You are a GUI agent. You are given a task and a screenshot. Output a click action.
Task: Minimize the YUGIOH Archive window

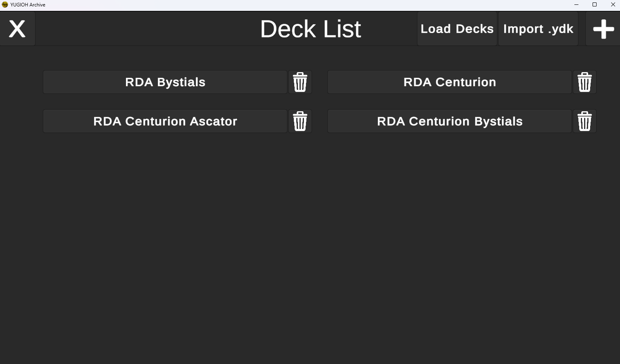point(576,5)
